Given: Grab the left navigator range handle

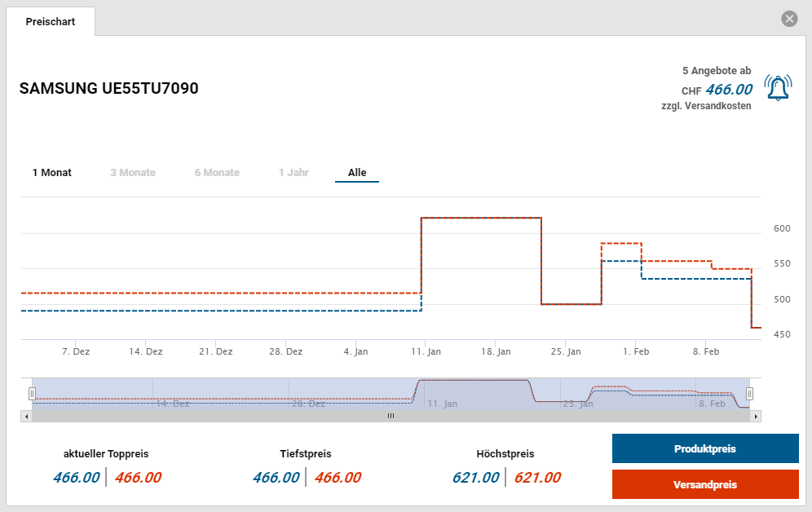Looking at the screenshot, I should 33,394.
